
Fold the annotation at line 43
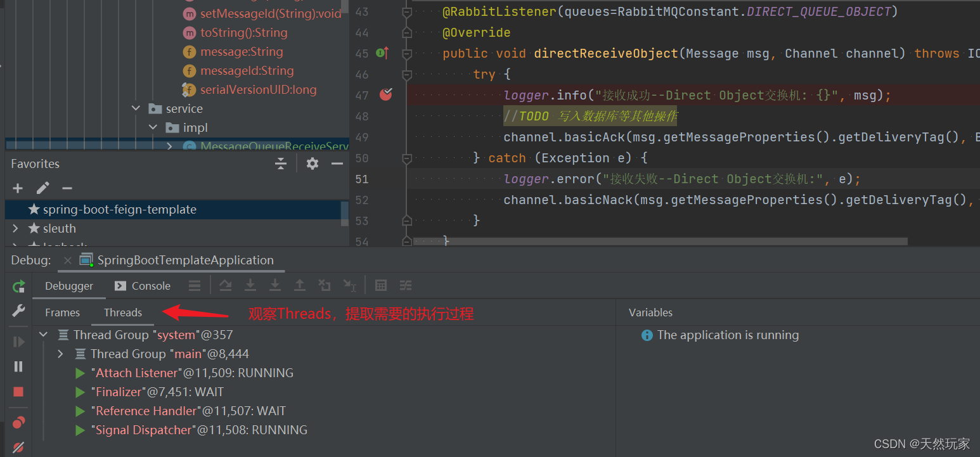tap(407, 11)
